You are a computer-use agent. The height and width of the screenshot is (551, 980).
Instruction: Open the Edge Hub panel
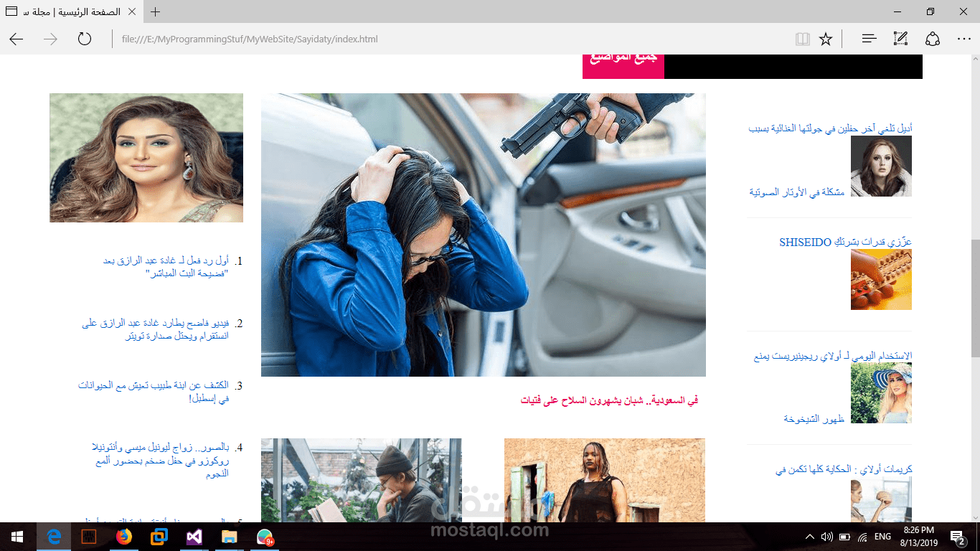point(869,39)
